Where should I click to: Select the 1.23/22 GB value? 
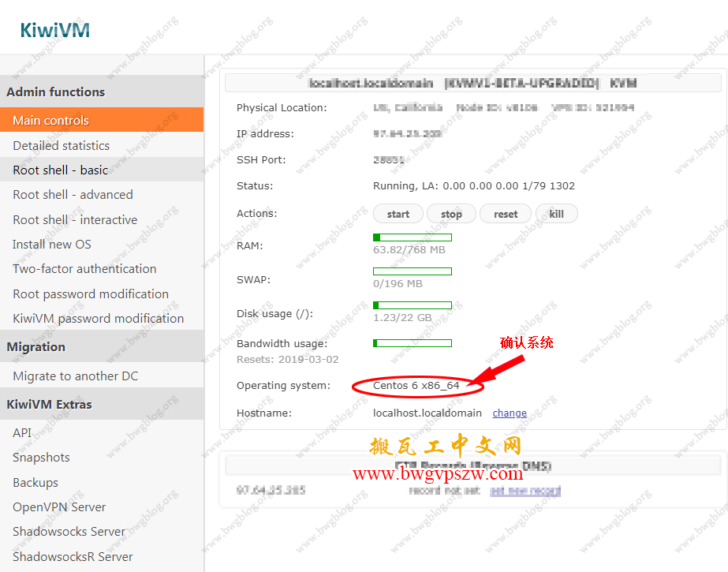402,318
